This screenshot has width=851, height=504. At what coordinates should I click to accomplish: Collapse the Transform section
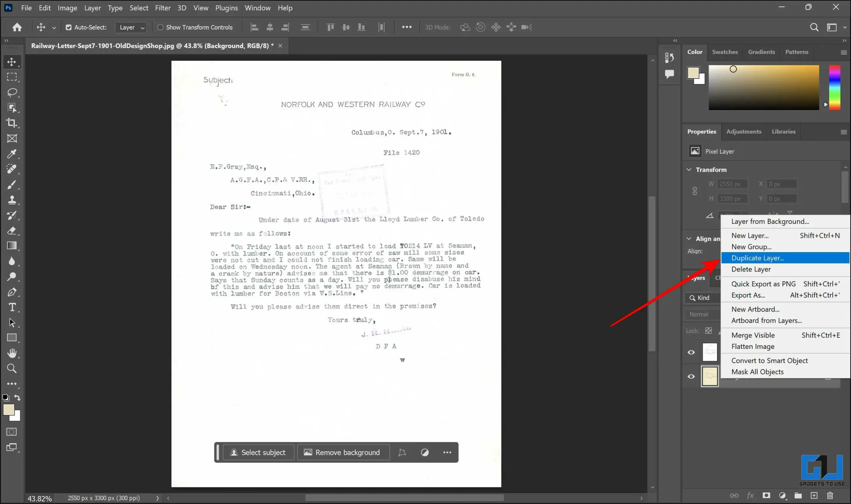point(689,169)
